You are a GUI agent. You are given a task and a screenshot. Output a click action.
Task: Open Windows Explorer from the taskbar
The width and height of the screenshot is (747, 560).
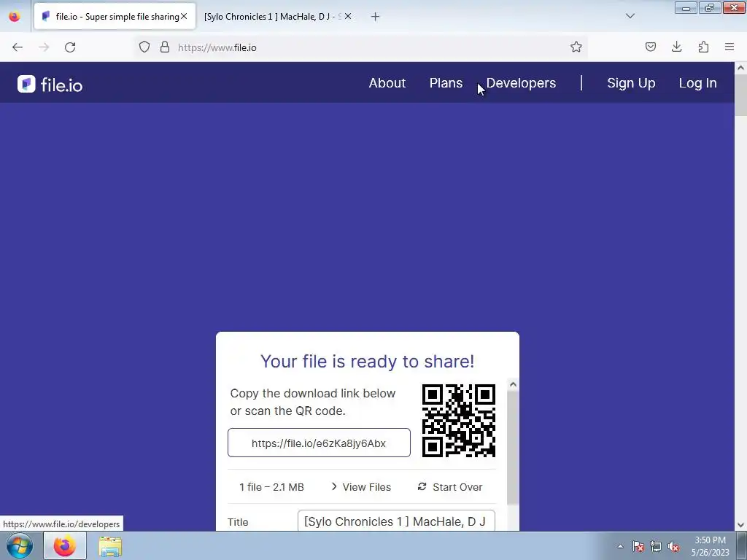(110, 546)
